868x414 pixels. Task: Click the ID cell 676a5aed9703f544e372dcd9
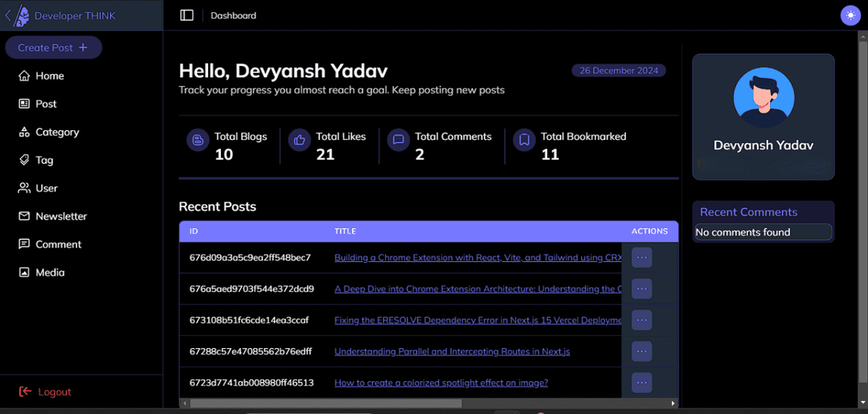[252, 289]
